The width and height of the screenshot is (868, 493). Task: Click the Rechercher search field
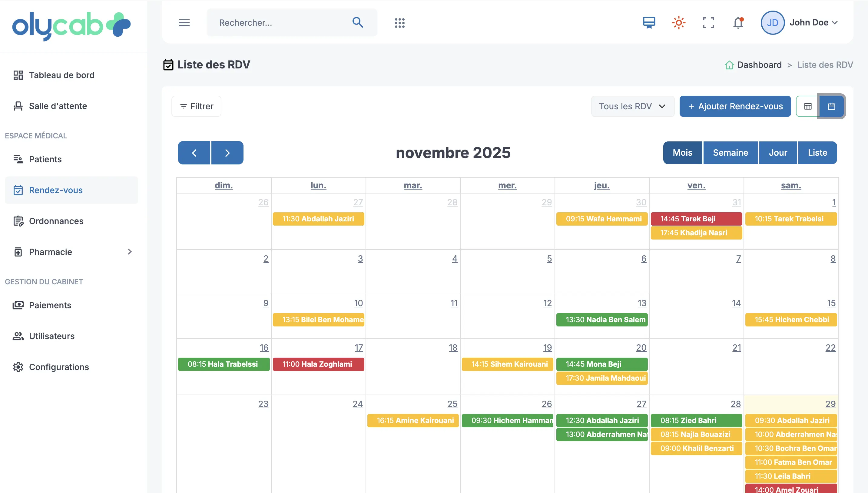[281, 23]
